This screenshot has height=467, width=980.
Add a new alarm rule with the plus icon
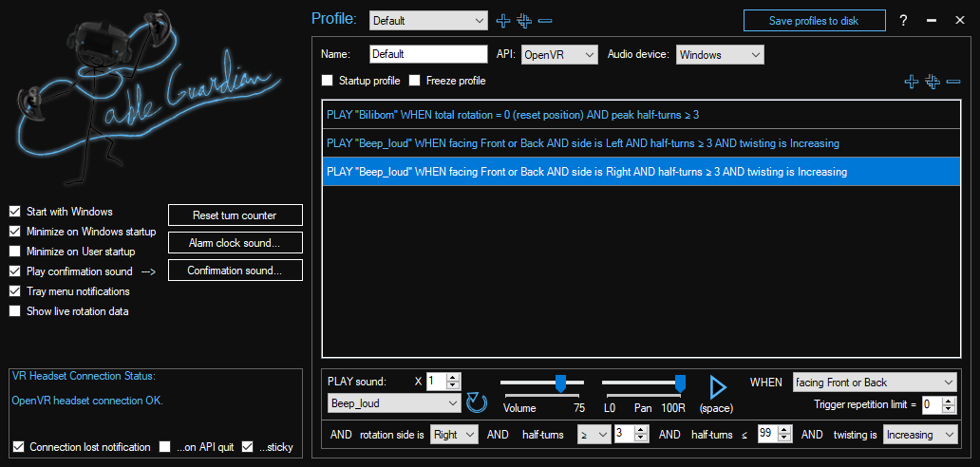click(x=912, y=82)
